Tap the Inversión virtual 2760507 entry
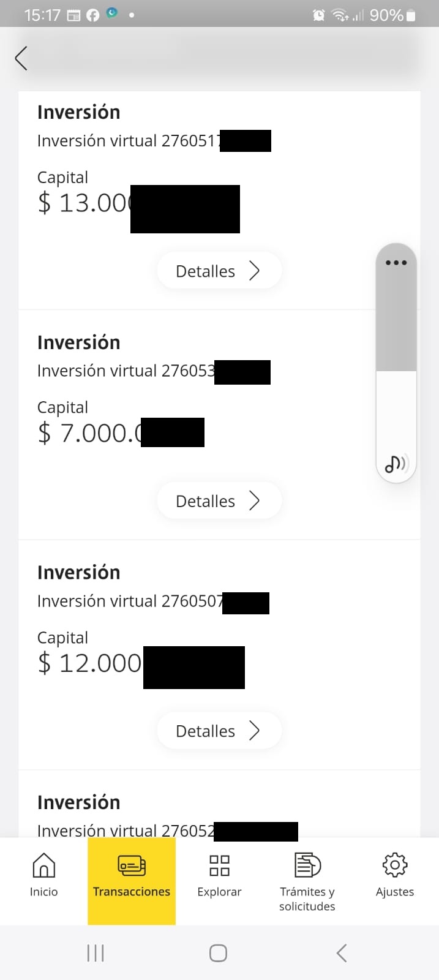The image size is (439, 980). pyautogui.click(x=130, y=601)
